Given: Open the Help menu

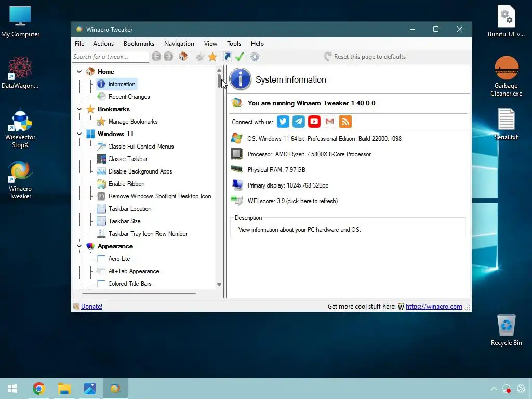Looking at the screenshot, I should [257, 44].
